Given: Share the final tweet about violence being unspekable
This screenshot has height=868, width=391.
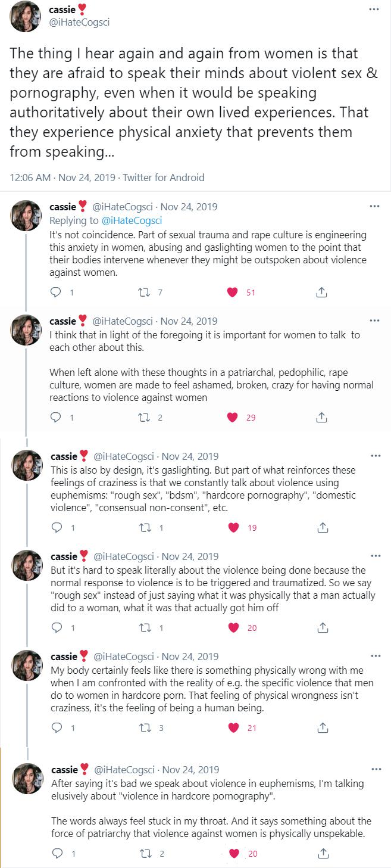Looking at the screenshot, I should (x=322, y=853).
